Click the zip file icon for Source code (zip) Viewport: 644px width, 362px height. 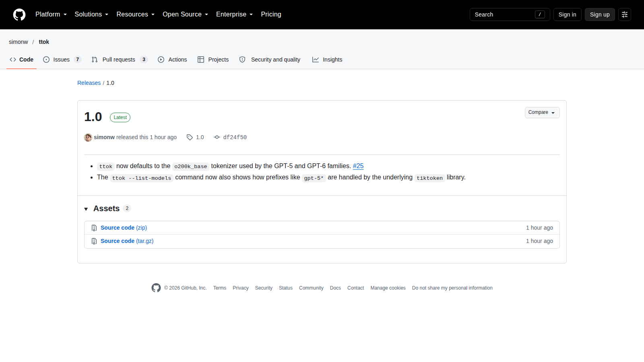coord(94,228)
